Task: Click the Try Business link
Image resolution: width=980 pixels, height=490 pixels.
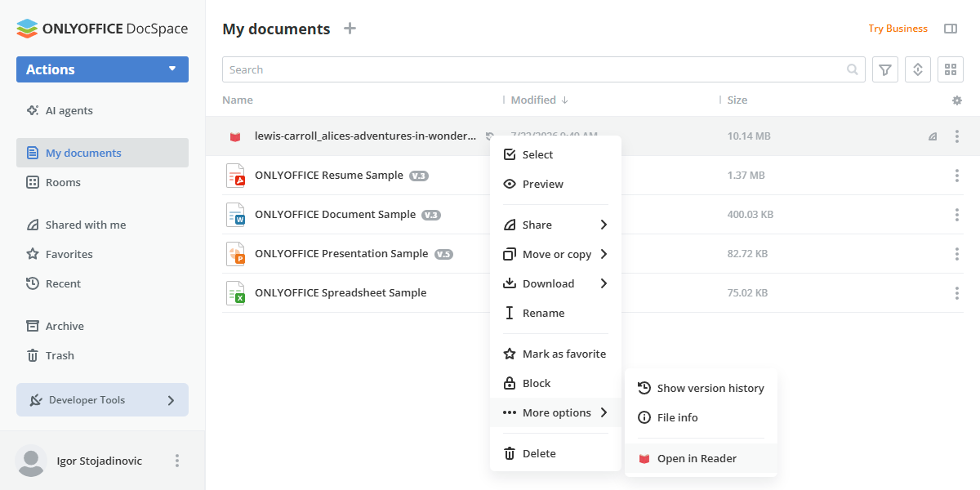Action: click(898, 29)
